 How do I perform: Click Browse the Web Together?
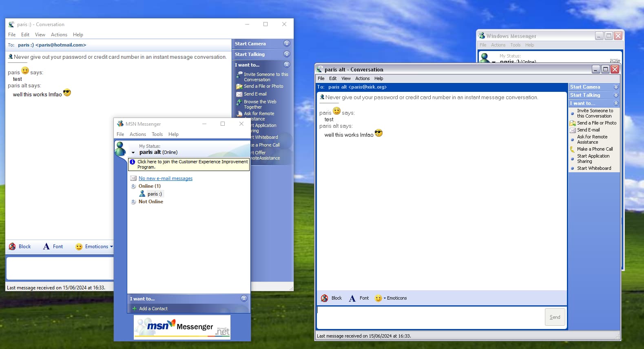257,104
